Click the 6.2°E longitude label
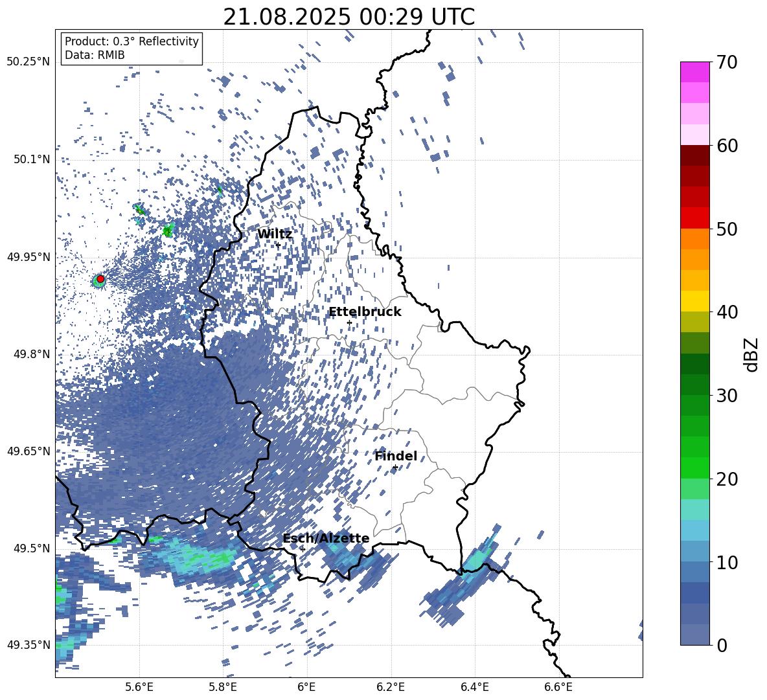This screenshot has height=700, width=767. tap(391, 687)
